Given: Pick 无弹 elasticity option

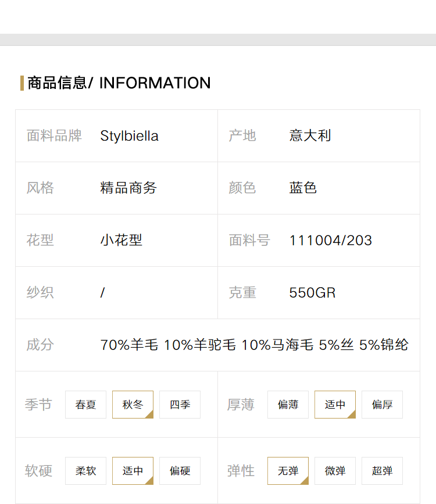Looking at the screenshot, I should tap(288, 471).
